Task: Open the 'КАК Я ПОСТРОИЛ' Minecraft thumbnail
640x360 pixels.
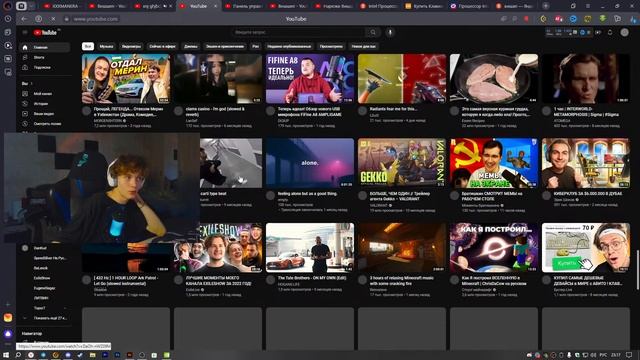Action: click(494, 247)
